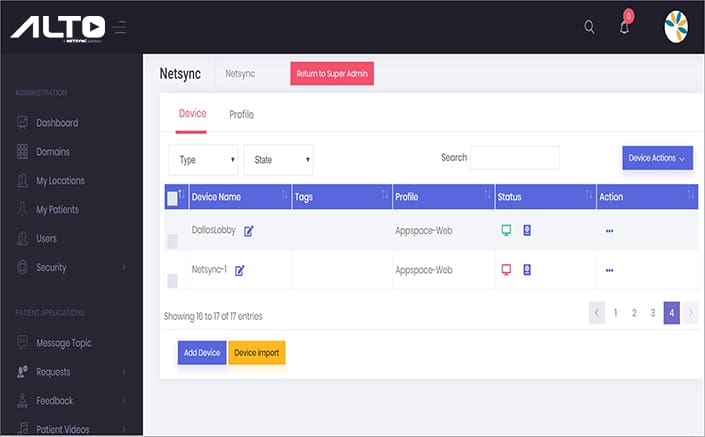Expand the Device Actions dropdown button
The image size is (705, 437).
[x=657, y=158]
